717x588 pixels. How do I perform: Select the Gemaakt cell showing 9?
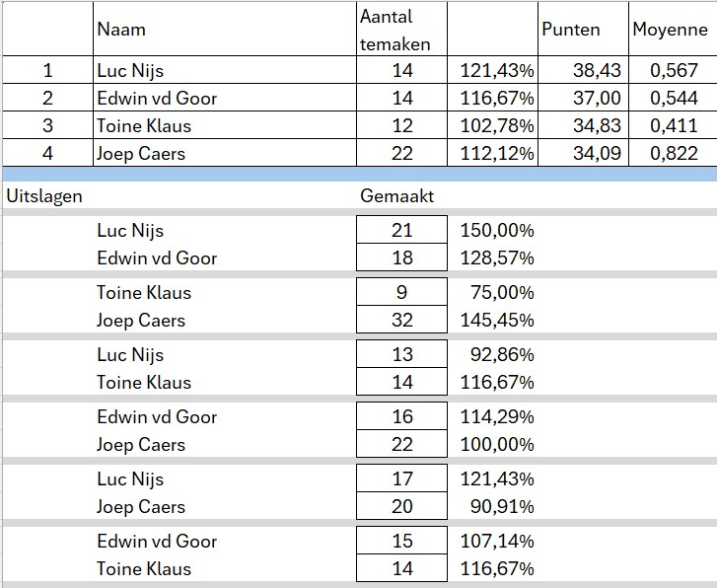point(401,293)
